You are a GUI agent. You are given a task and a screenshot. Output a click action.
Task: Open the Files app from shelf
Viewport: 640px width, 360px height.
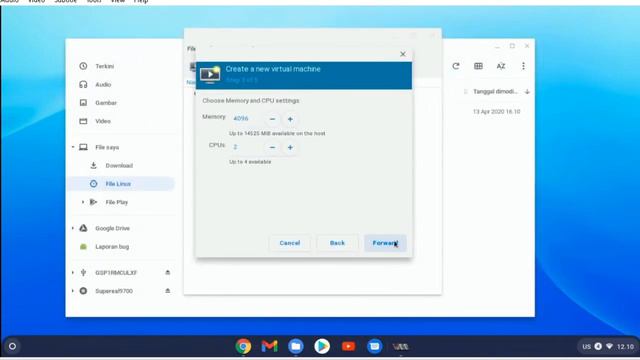296,347
